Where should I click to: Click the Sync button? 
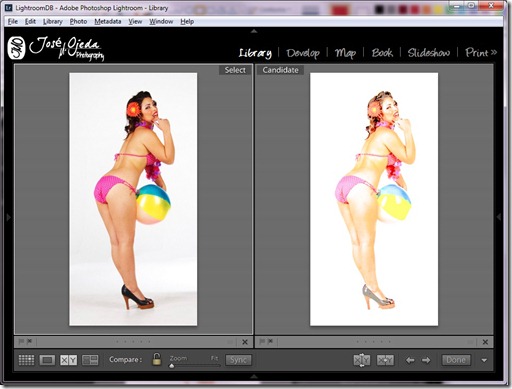pos(238,360)
